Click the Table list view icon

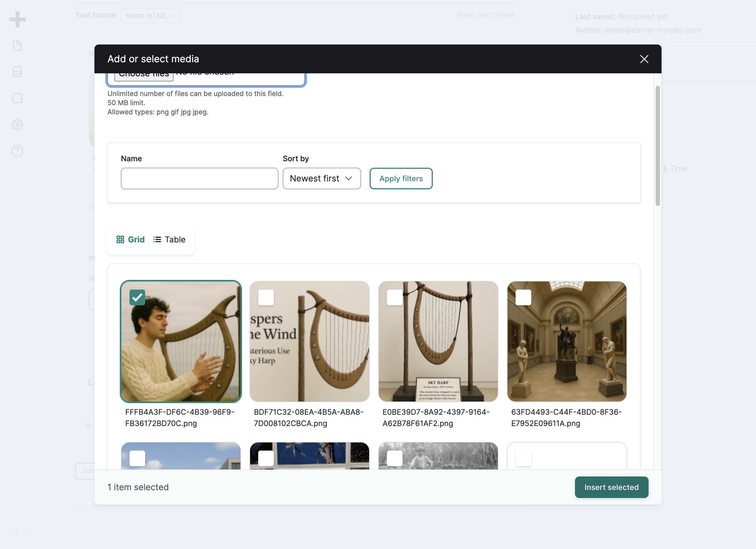[157, 239]
